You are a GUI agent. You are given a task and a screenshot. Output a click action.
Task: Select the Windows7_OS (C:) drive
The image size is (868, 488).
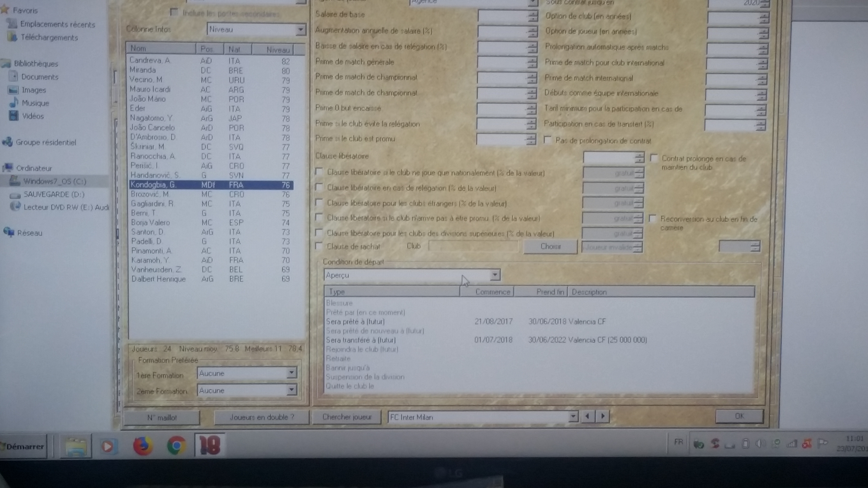point(55,181)
